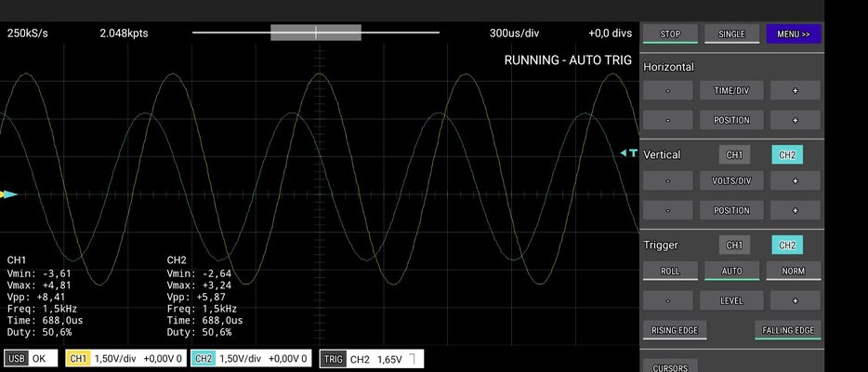Increase VOLTS/DIV with plus button

(795, 180)
